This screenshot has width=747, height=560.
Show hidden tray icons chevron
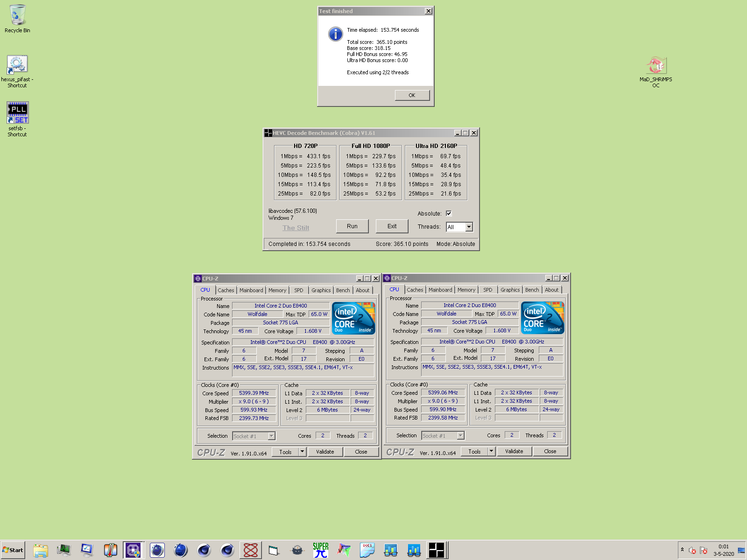(x=682, y=550)
